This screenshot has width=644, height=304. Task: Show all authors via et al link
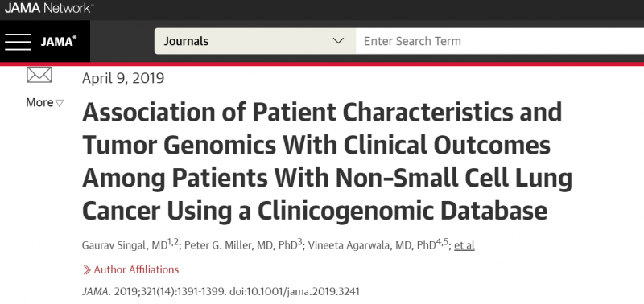click(464, 246)
